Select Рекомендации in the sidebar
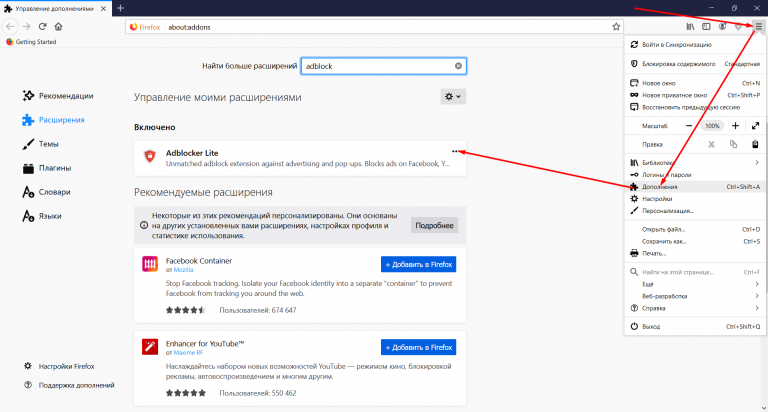Viewport: 768px width, 412px height. [x=58, y=96]
